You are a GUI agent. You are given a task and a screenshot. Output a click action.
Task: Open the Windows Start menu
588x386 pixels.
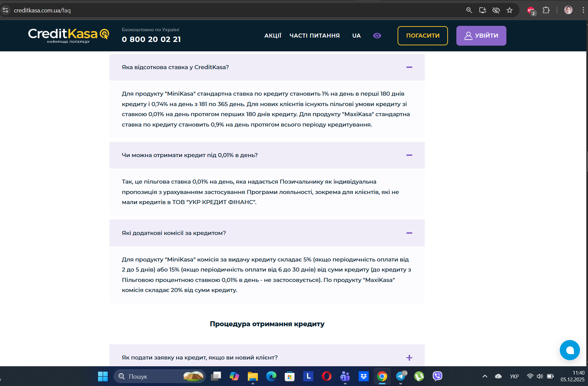[103, 376]
